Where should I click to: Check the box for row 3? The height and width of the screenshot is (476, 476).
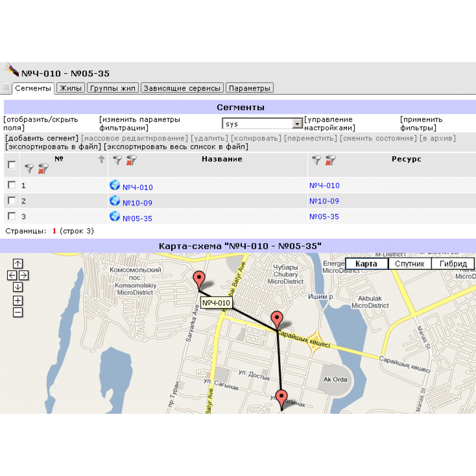(12, 216)
